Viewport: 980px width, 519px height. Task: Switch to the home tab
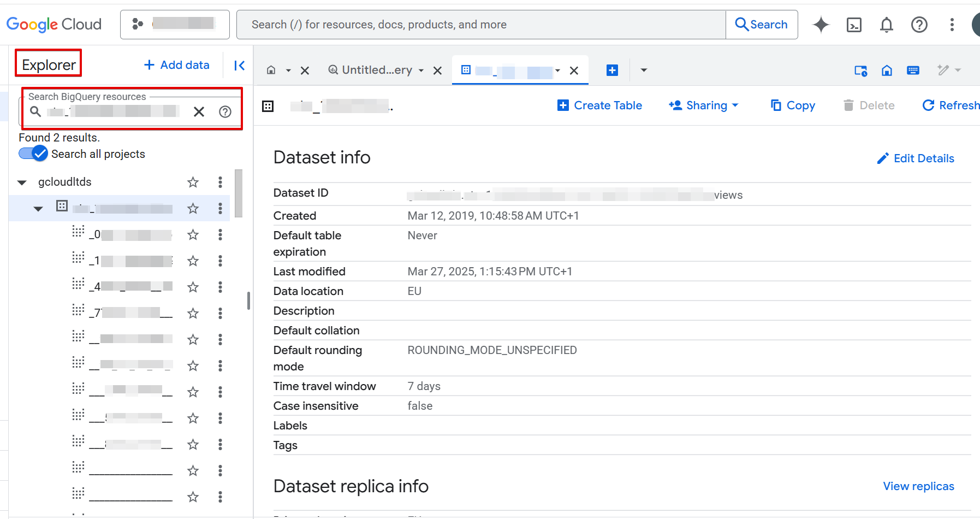tap(271, 70)
